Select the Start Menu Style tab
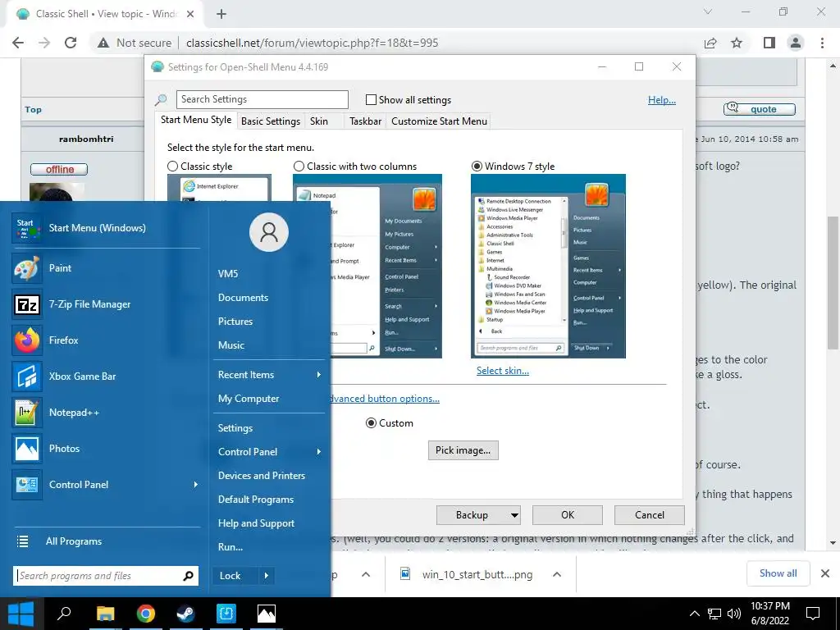 pos(196,120)
